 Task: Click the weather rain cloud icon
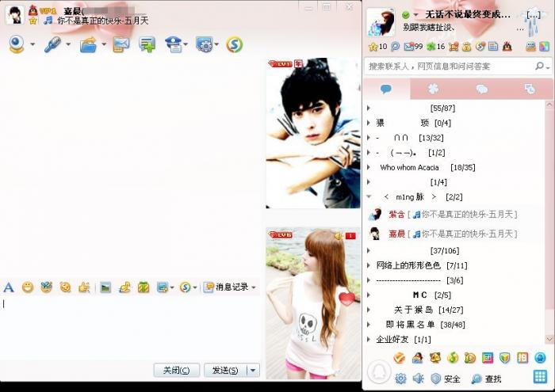(x=530, y=21)
